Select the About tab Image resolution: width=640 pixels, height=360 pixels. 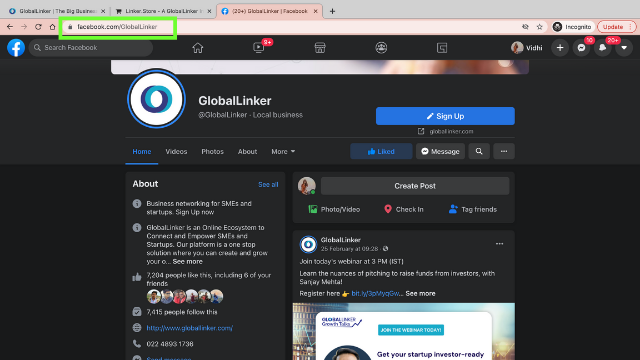pyautogui.click(x=247, y=151)
